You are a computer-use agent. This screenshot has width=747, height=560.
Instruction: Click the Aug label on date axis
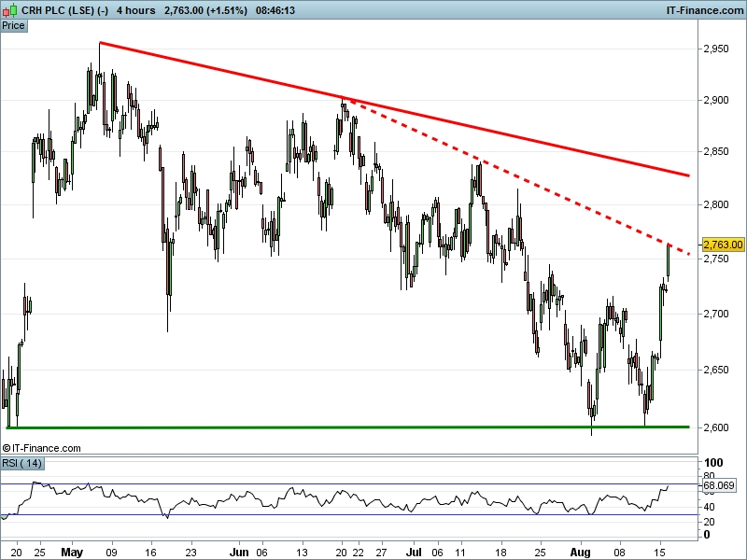click(580, 553)
